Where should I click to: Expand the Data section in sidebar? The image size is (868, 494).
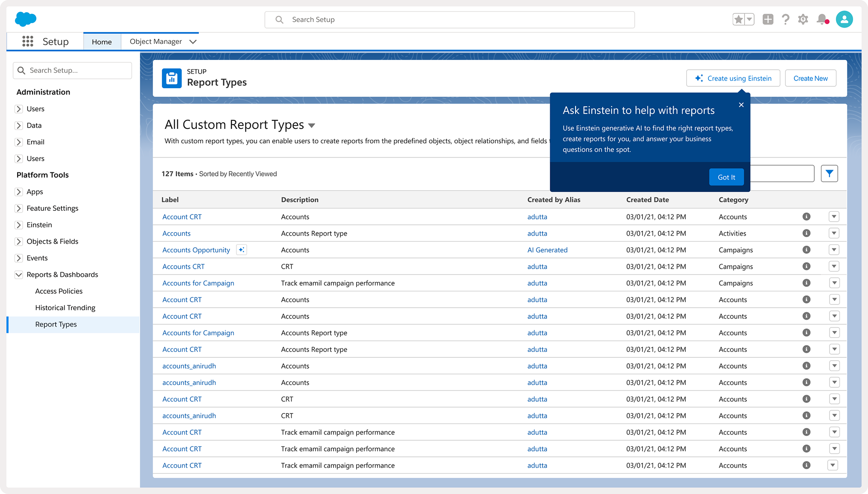click(x=19, y=125)
